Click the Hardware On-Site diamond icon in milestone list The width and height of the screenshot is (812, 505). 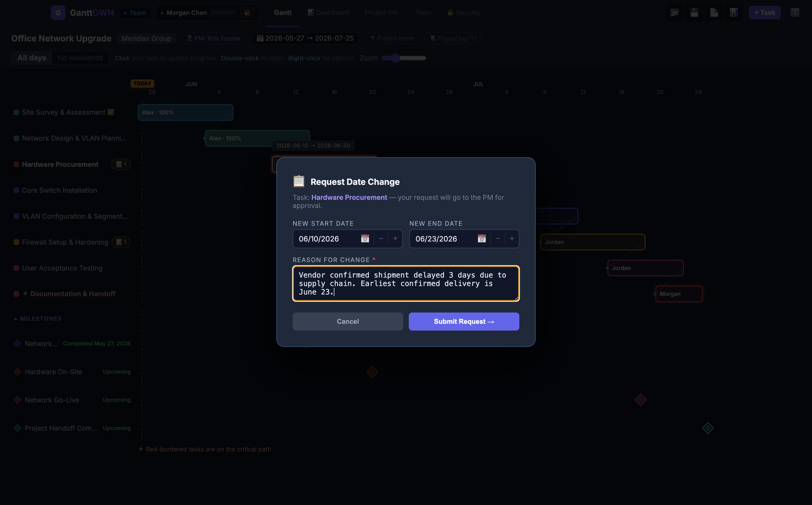pyautogui.click(x=17, y=372)
